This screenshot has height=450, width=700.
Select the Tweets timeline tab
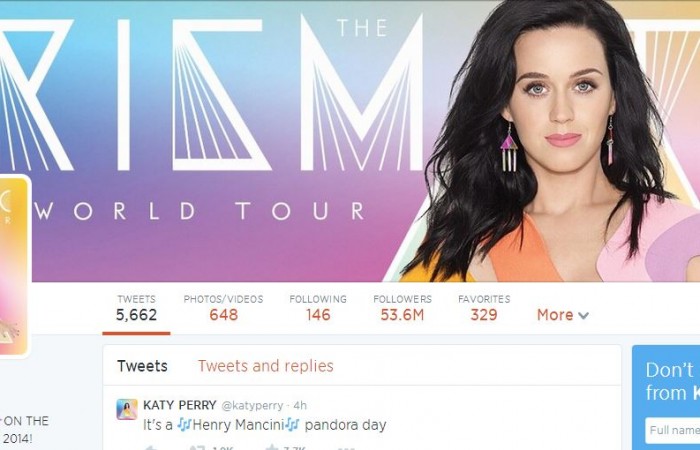[142, 366]
